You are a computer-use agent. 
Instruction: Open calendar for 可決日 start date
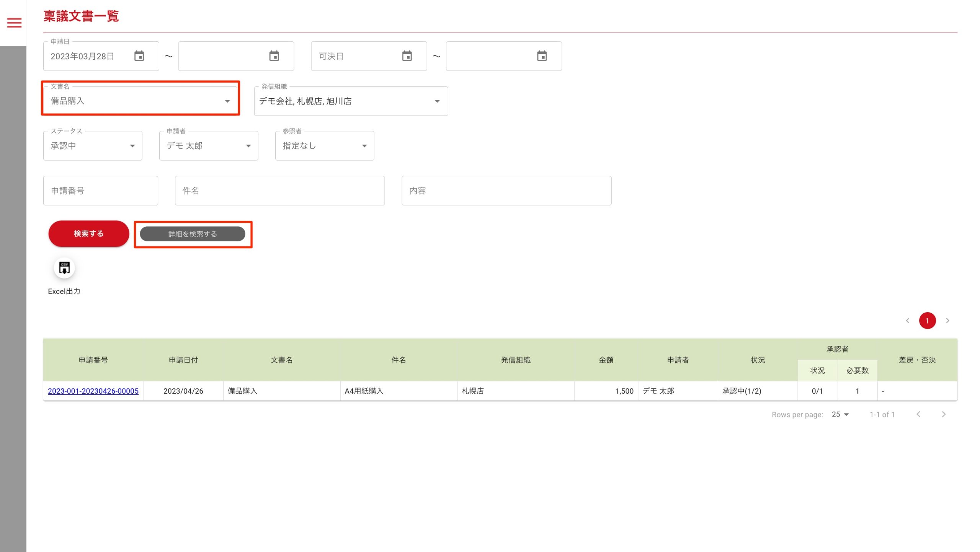407,56
